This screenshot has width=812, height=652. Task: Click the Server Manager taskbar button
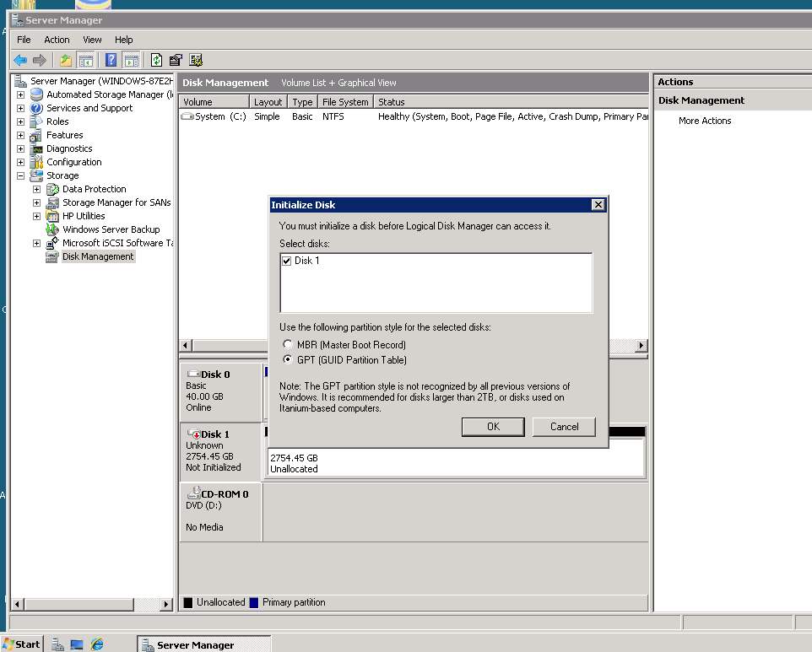204,644
